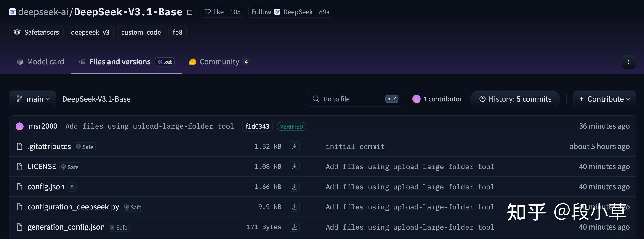View History: 5 commits
644x239 pixels.
pos(515,99)
